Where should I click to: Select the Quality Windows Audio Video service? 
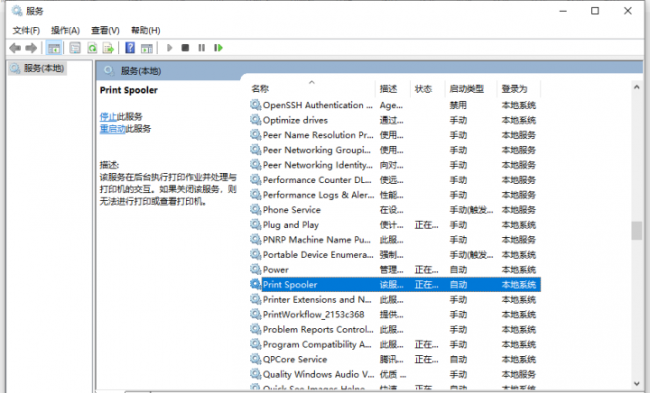pyautogui.click(x=395, y=374)
